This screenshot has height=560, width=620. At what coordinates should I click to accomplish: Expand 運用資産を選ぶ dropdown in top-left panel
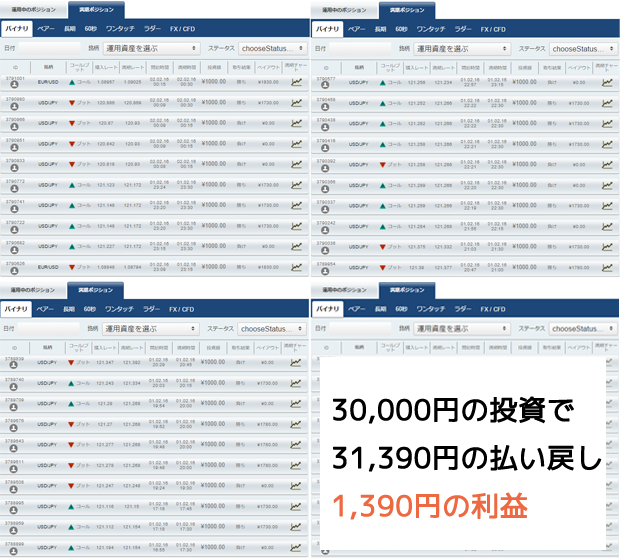pos(151,48)
